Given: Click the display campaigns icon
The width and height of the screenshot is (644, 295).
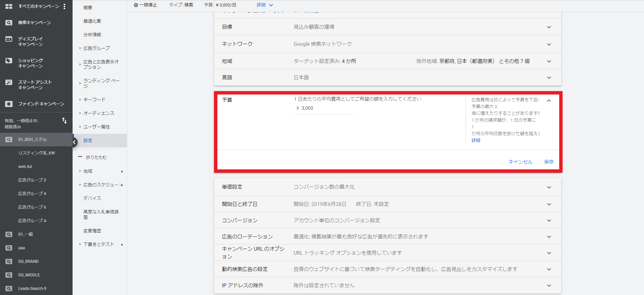Looking at the screenshot, I should [9, 39].
